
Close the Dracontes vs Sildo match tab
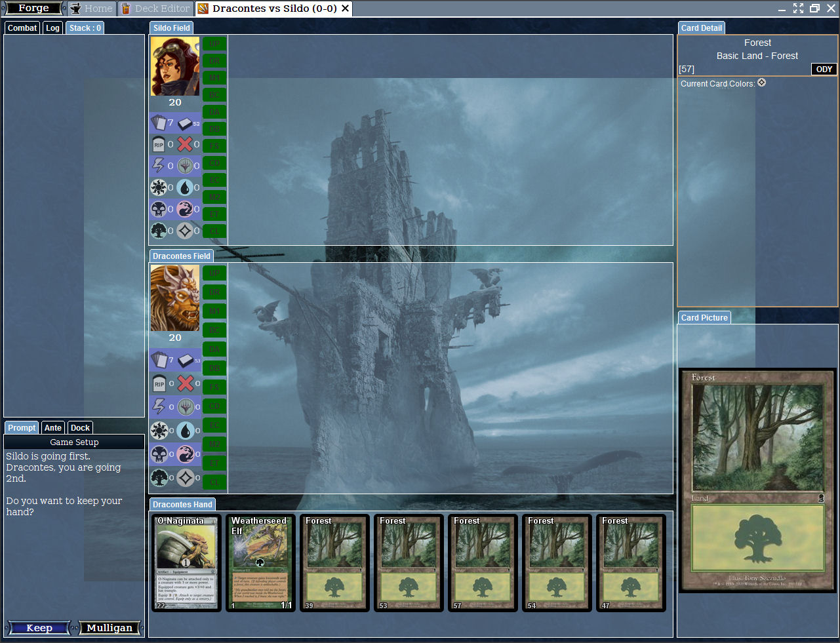pyautogui.click(x=345, y=8)
